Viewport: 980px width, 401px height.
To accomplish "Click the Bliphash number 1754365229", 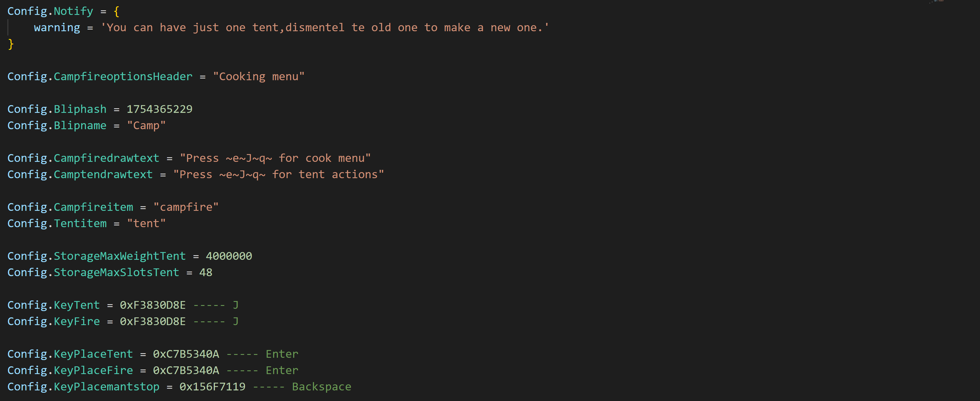I will point(159,109).
